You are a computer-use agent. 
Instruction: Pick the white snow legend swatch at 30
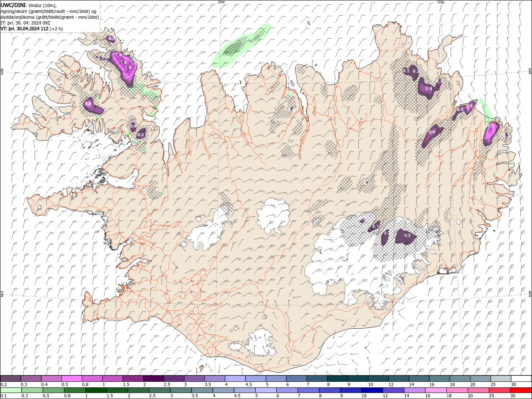(x=521, y=379)
